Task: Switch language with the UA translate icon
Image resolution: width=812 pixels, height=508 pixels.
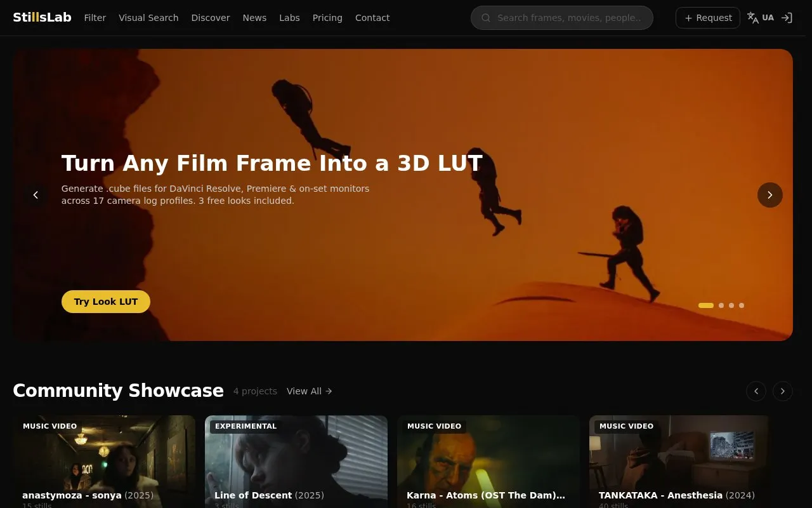Action: [x=760, y=18]
